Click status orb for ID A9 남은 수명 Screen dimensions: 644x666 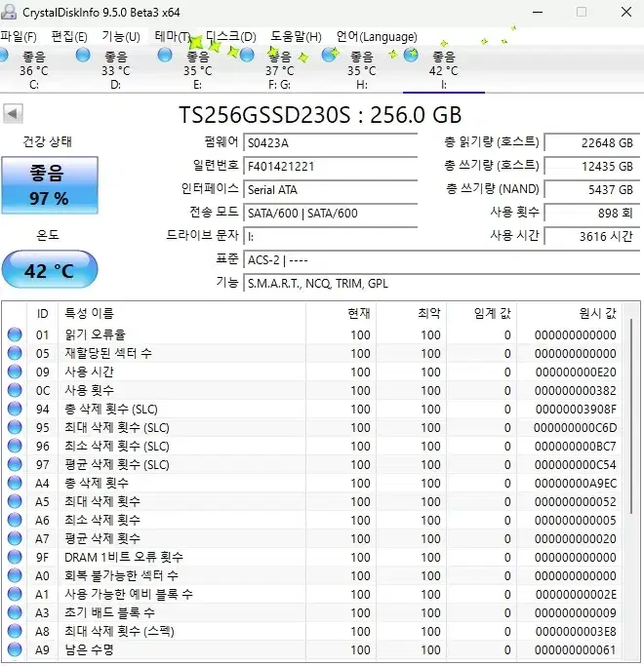click(x=15, y=649)
